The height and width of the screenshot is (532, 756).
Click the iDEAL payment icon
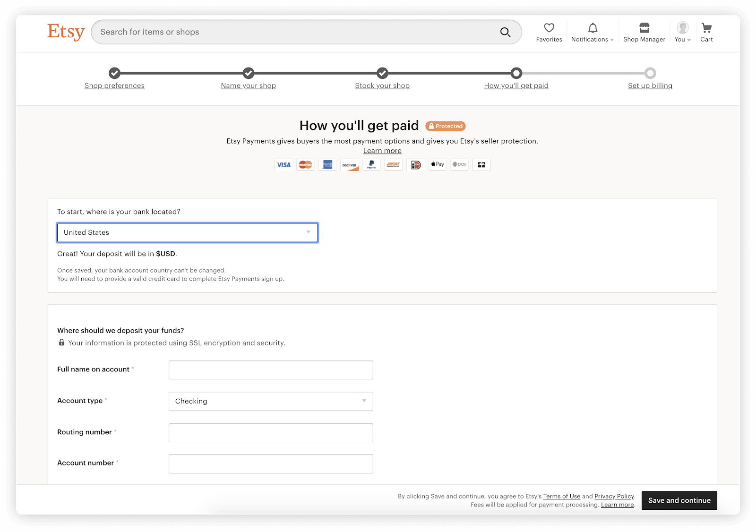point(415,165)
